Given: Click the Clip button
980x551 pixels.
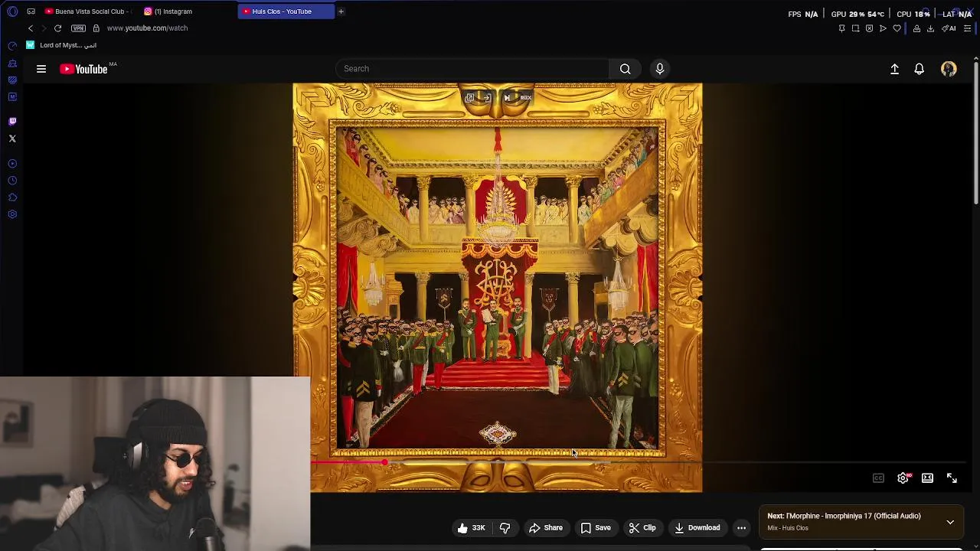Looking at the screenshot, I should [642, 528].
